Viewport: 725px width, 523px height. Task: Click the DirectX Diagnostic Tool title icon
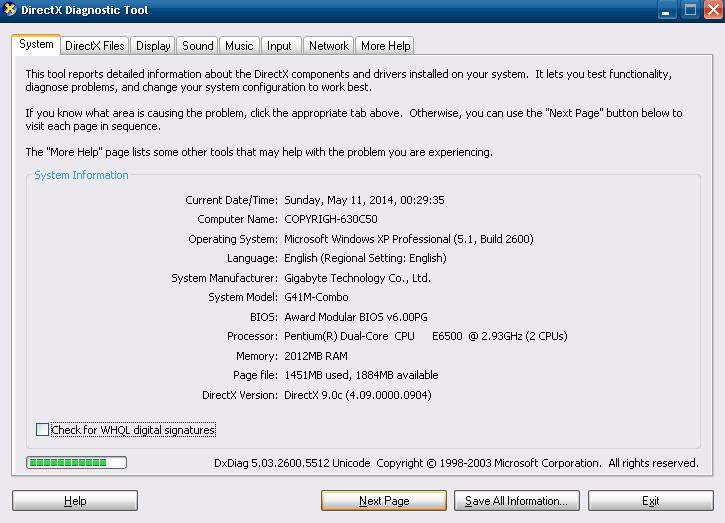pos(10,9)
